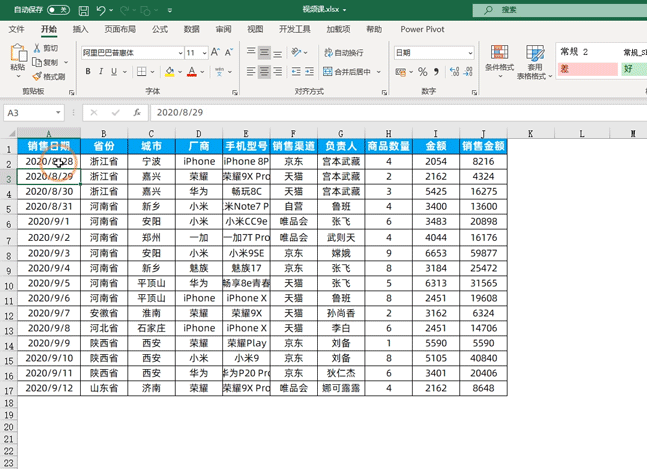647x469 pixels.
Task: Toggle Underline formatting
Action: pos(114,72)
